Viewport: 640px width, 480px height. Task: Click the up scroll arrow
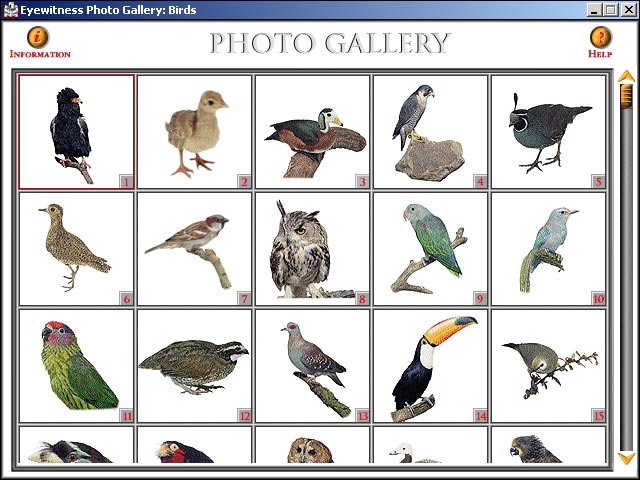626,76
